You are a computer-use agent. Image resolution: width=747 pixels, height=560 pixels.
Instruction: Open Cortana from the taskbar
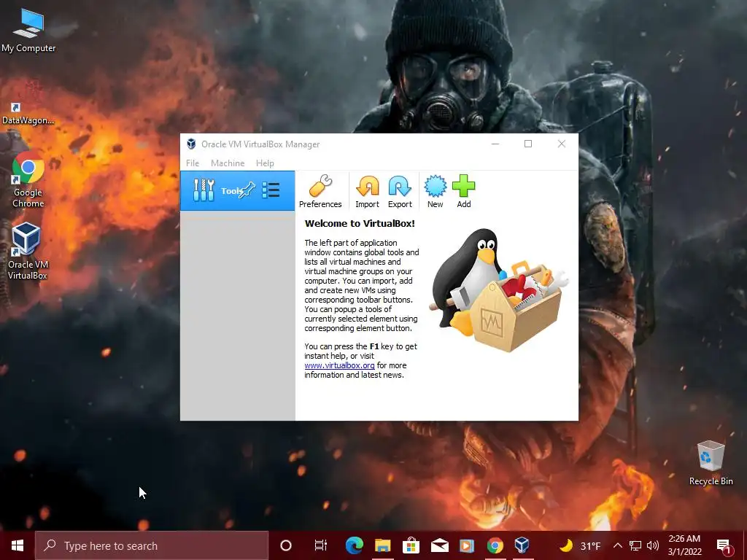[286, 545]
